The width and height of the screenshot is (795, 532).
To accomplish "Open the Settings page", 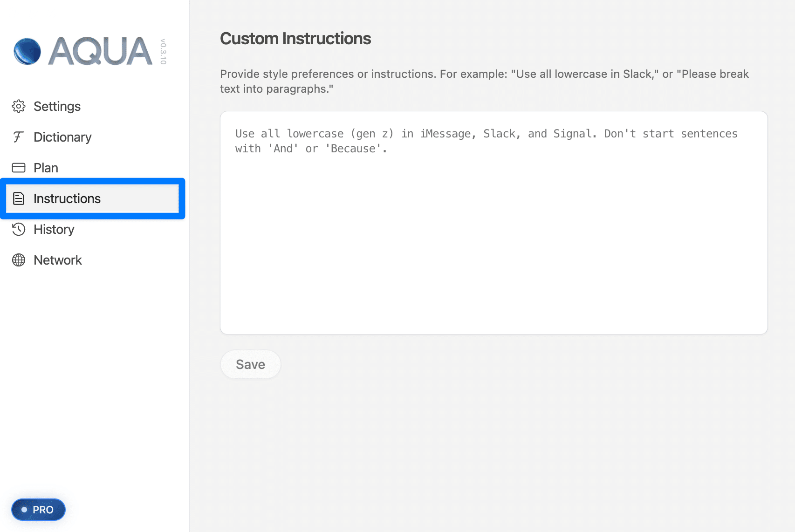I will (57, 106).
